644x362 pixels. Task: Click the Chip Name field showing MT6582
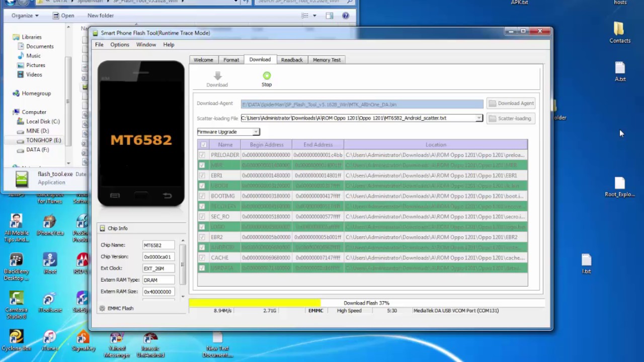(x=158, y=245)
